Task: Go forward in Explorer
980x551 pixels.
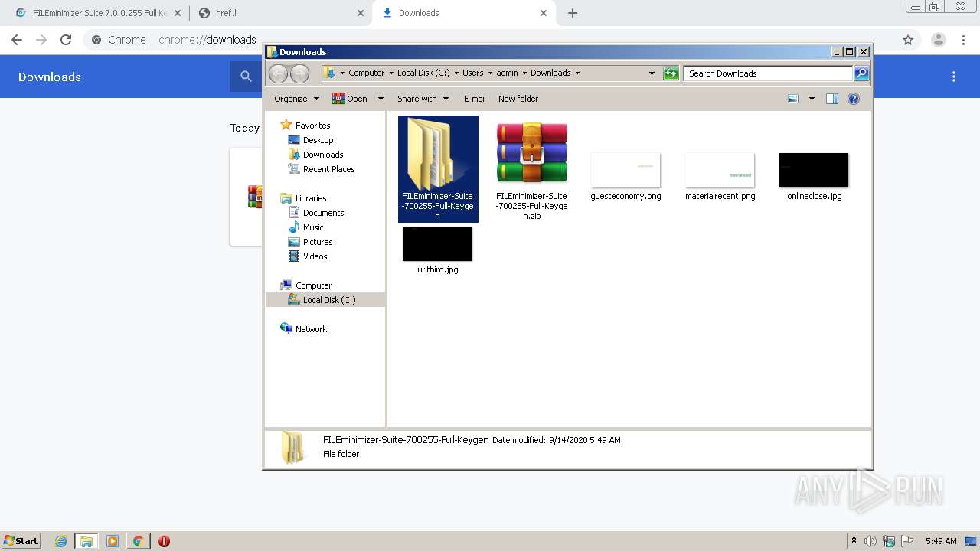Action: pos(299,73)
